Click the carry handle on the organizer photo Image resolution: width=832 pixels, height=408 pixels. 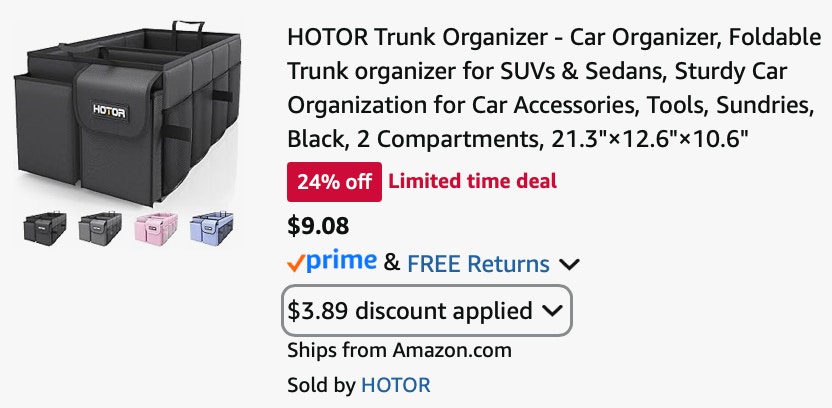coord(187,26)
